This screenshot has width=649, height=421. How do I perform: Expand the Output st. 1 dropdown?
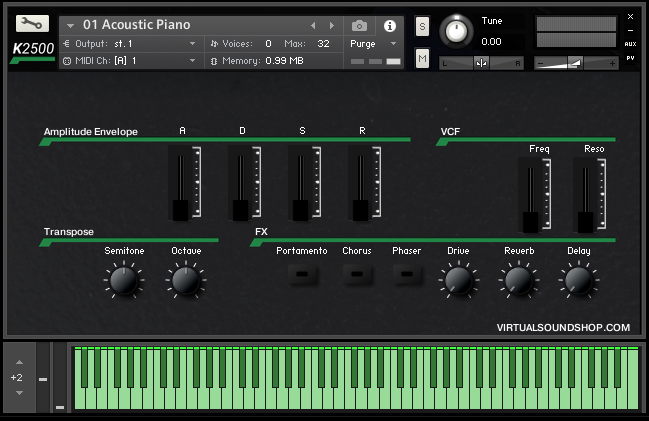coord(193,44)
